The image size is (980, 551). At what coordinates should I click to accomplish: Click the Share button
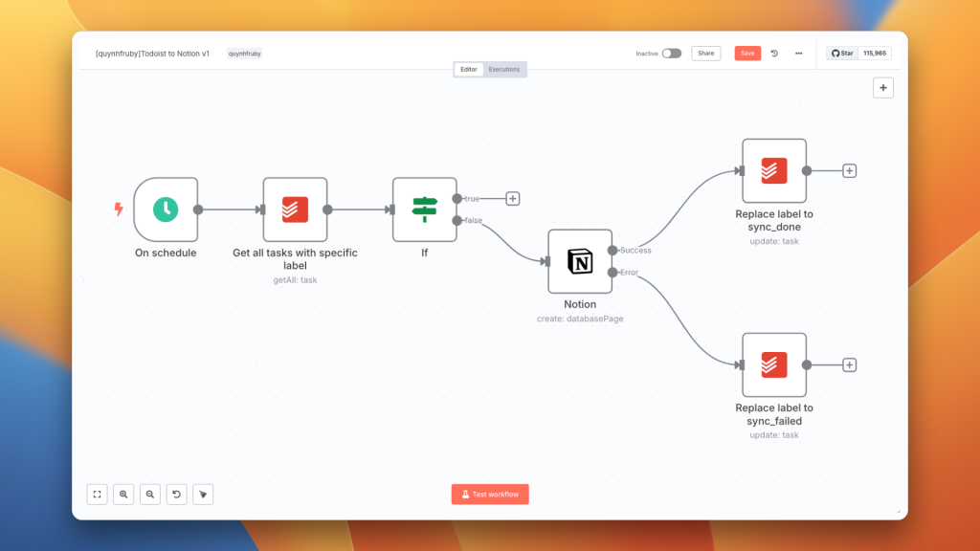pyautogui.click(x=705, y=54)
